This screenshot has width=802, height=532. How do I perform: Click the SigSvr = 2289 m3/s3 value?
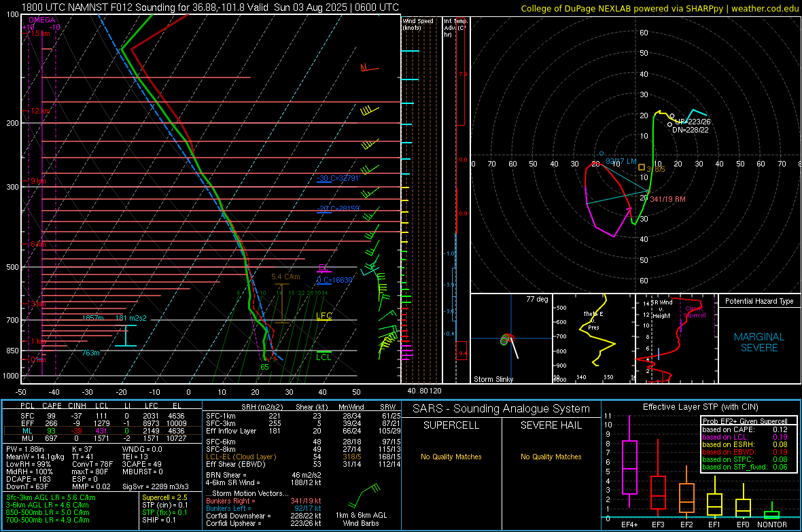click(156, 486)
